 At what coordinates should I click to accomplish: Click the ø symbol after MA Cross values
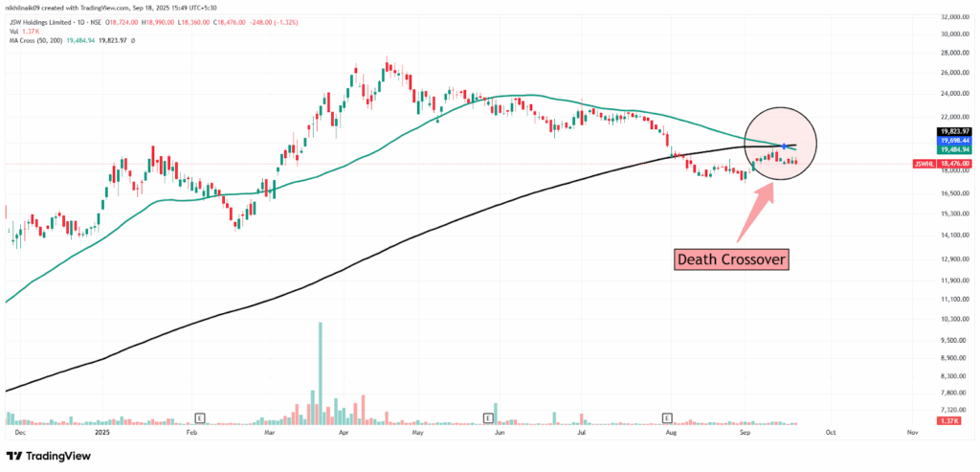pyautogui.click(x=132, y=40)
